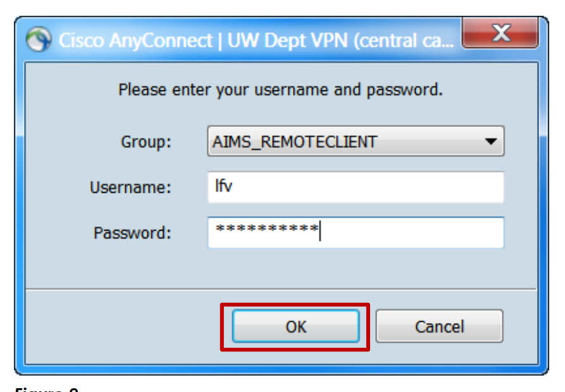Click blank area of Username box
This screenshot has width=565, height=392.
pyautogui.click(x=380, y=187)
